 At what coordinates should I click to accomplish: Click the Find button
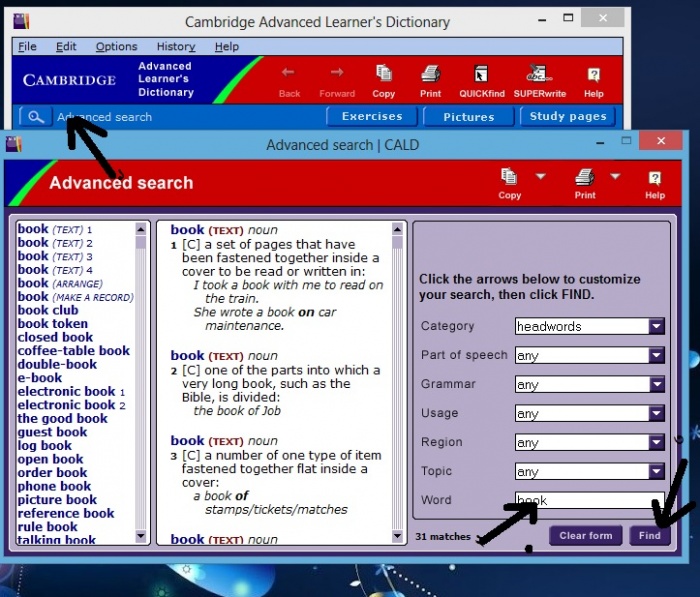coord(650,535)
